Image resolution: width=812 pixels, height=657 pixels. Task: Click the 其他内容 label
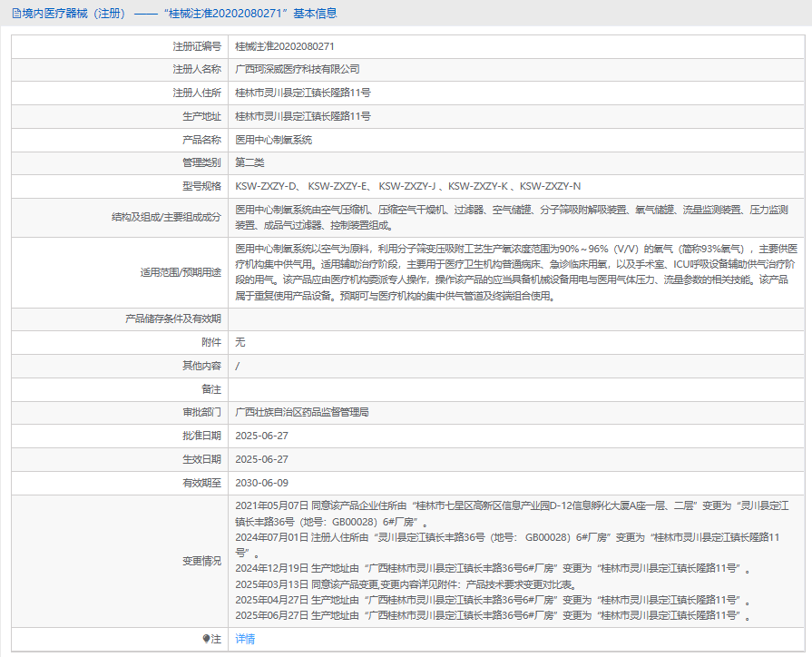(x=201, y=366)
